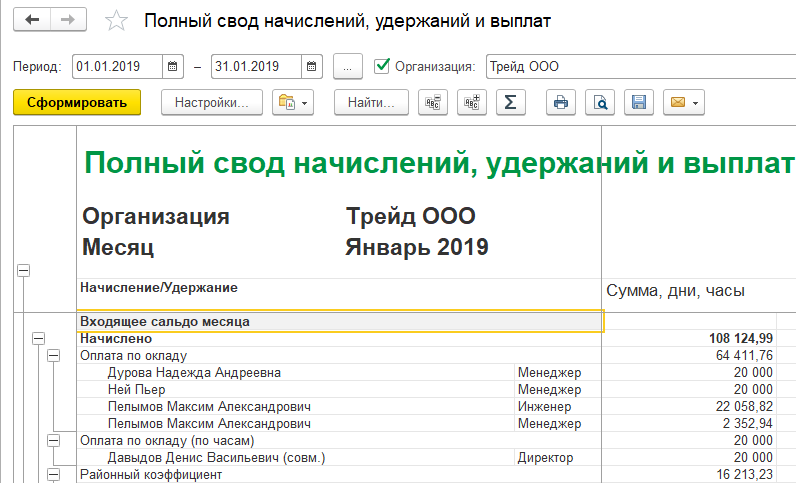Expand all groups with the plus icon
The image size is (796, 483).
[472, 103]
